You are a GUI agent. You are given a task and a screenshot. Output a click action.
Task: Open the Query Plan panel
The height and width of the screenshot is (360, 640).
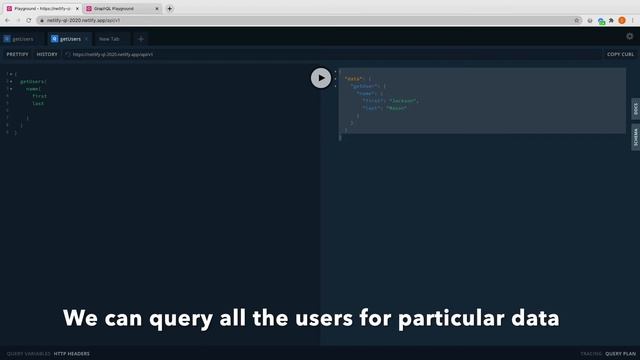pyautogui.click(x=620, y=354)
